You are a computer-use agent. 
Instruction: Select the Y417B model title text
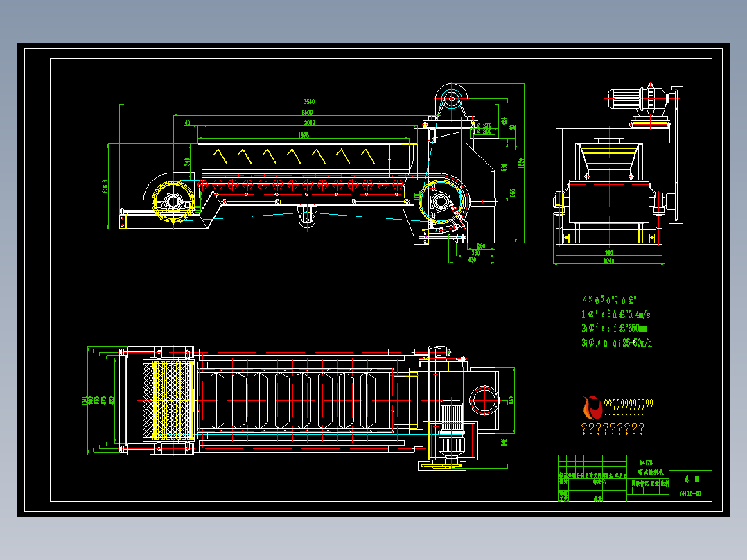point(646,463)
